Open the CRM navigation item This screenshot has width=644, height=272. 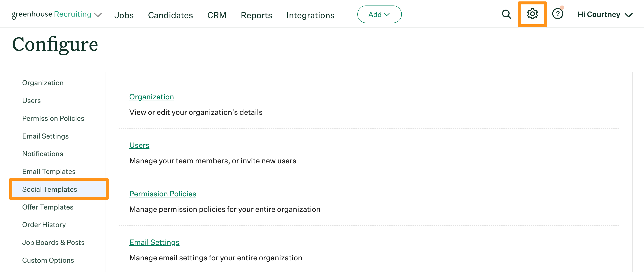coord(217,15)
